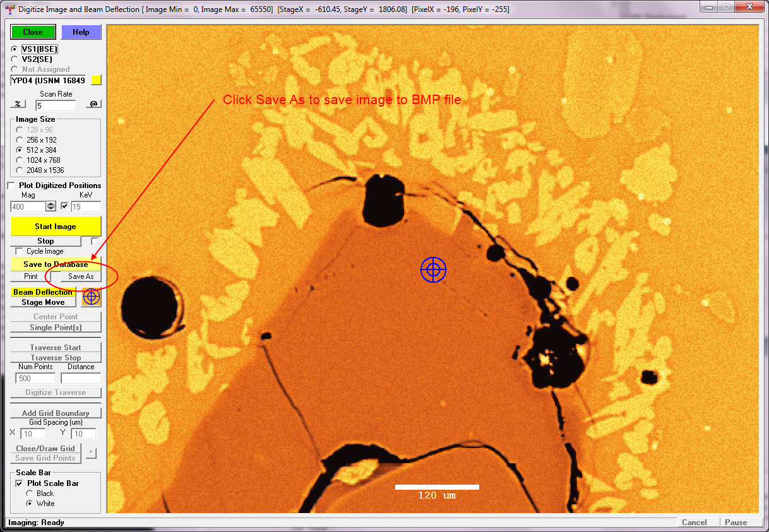Screen dimensions: 769x532
Task: Click the blue crosshair marker on the image
Action: pyautogui.click(x=433, y=270)
